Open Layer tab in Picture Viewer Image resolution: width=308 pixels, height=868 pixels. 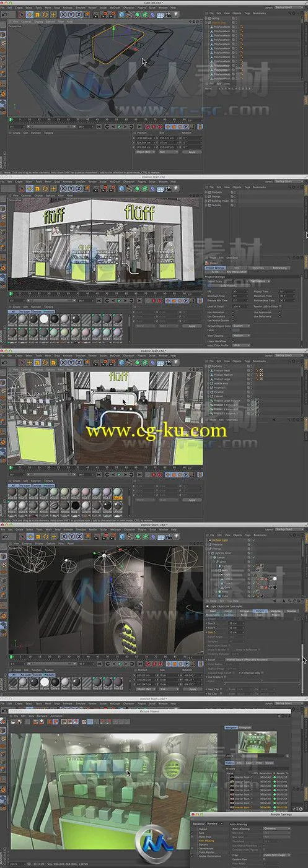(x=249, y=763)
